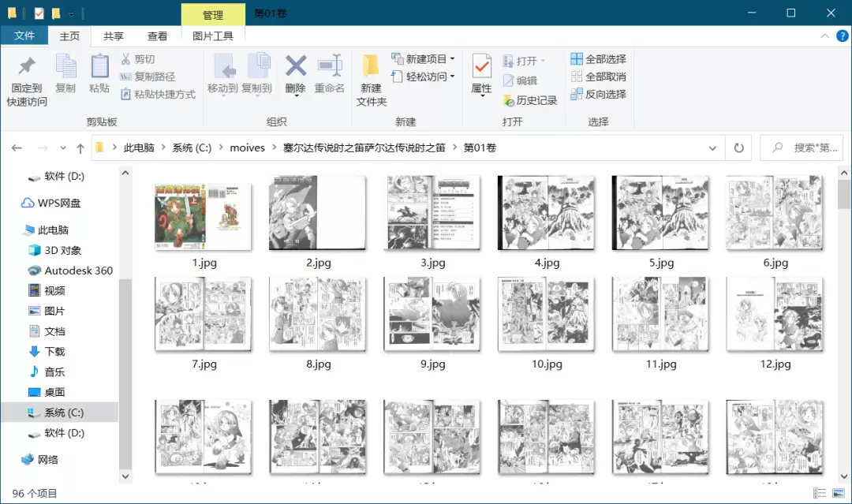This screenshot has width=852, height=504.
Task: Click 系统 (C:) in address bar
Action: tap(192, 147)
